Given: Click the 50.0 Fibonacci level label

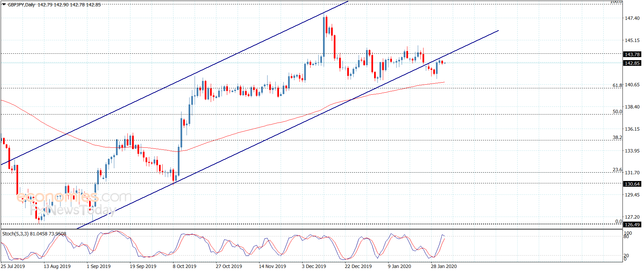Looking at the screenshot, I should tap(617, 111).
